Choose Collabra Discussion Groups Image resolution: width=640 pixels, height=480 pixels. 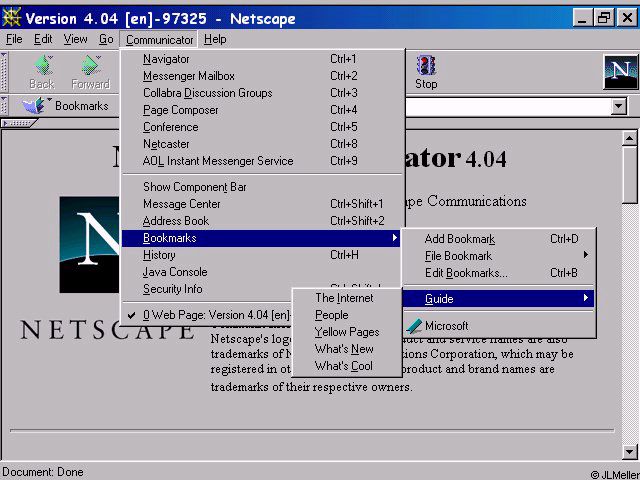click(261, 93)
